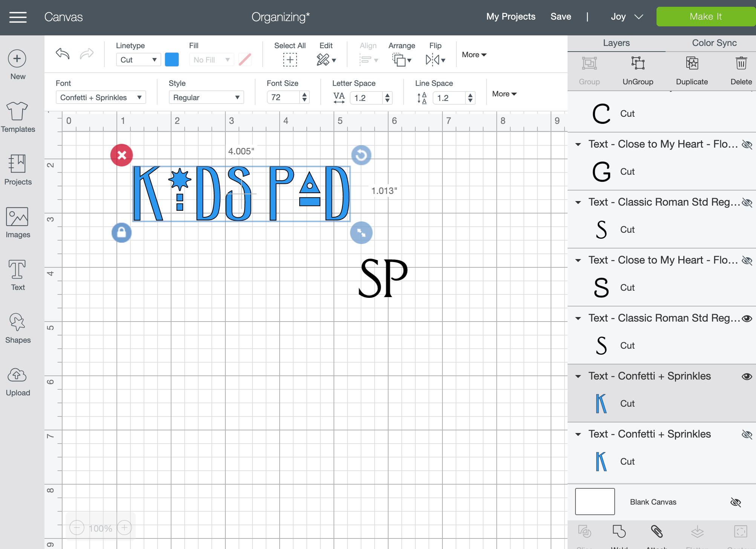This screenshot has height=549, width=756.
Task: Adjust the Letter Space stepper arrows
Action: pos(387,98)
